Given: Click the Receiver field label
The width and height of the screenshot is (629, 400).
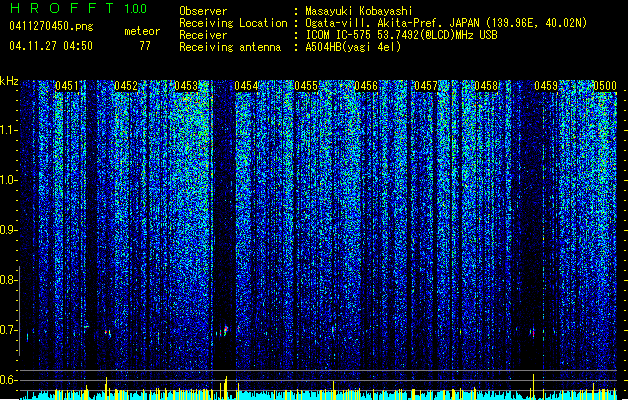Looking at the screenshot, I should [x=203, y=35].
